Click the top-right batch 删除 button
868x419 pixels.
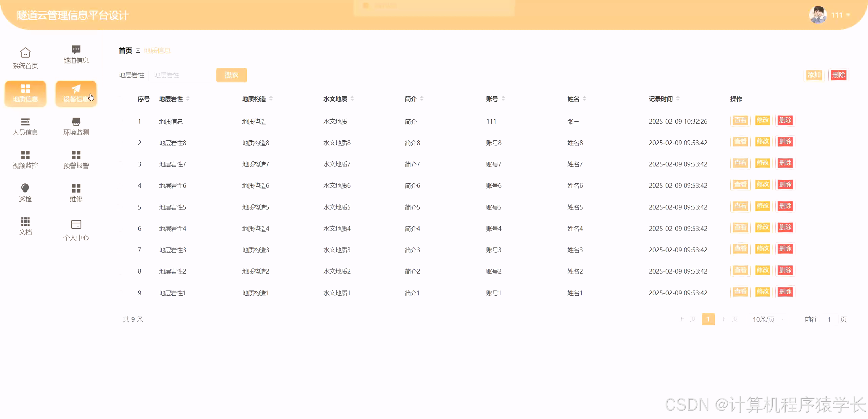pos(839,75)
